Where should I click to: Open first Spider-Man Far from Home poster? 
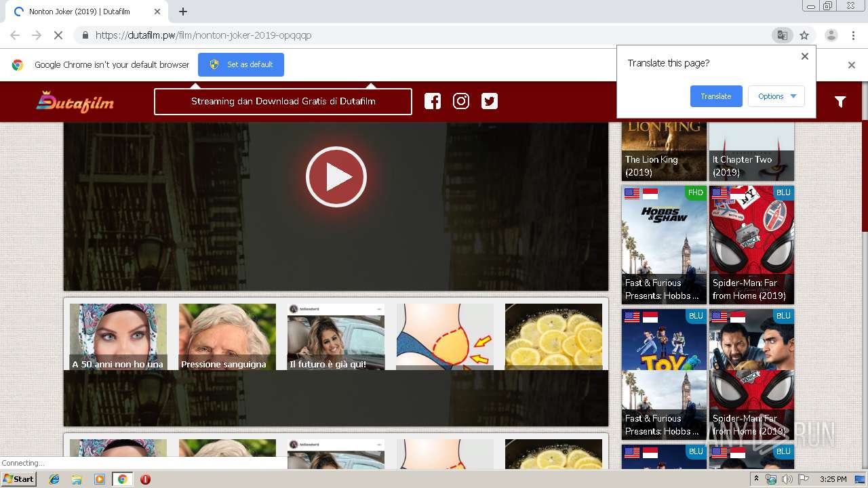click(x=751, y=245)
